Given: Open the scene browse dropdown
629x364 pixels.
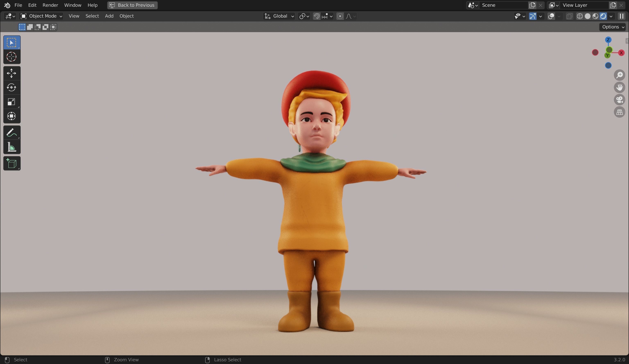Looking at the screenshot, I should (x=473, y=5).
